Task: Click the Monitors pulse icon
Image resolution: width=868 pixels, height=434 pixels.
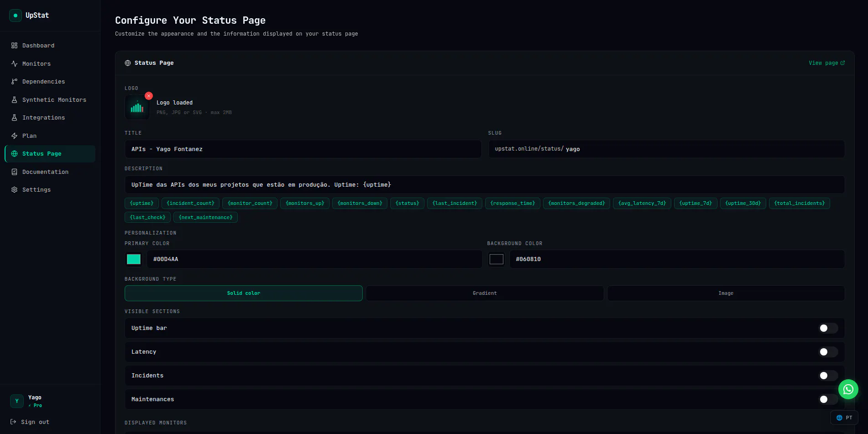Action: (14, 64)
